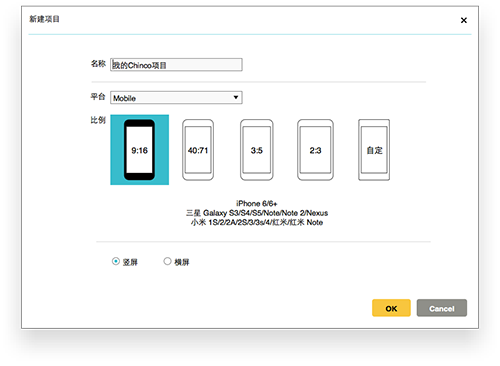This screenshot has height=366, width=500.
Task: Click the 平台 label
Action: [98, 97]
